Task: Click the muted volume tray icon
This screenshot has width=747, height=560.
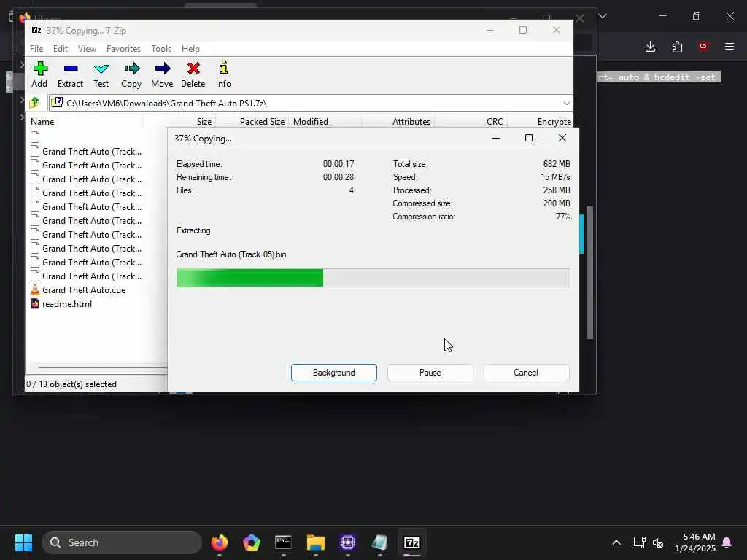Action: click(x=659, y=542)
